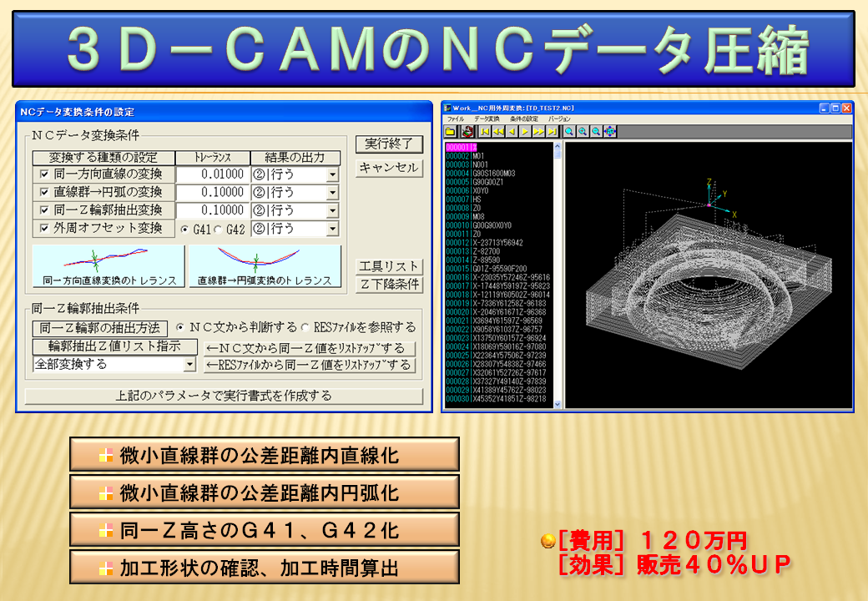Click tolerance field 0.10000 for 同一Z輪郭抽出
This screenshot has height=601, width=868.
pos(213,211)
